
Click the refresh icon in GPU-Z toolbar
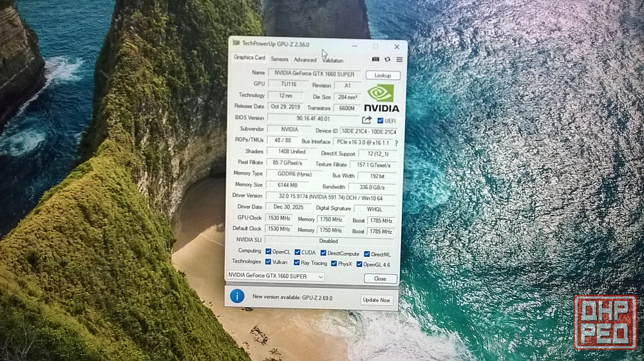(388, 59)
